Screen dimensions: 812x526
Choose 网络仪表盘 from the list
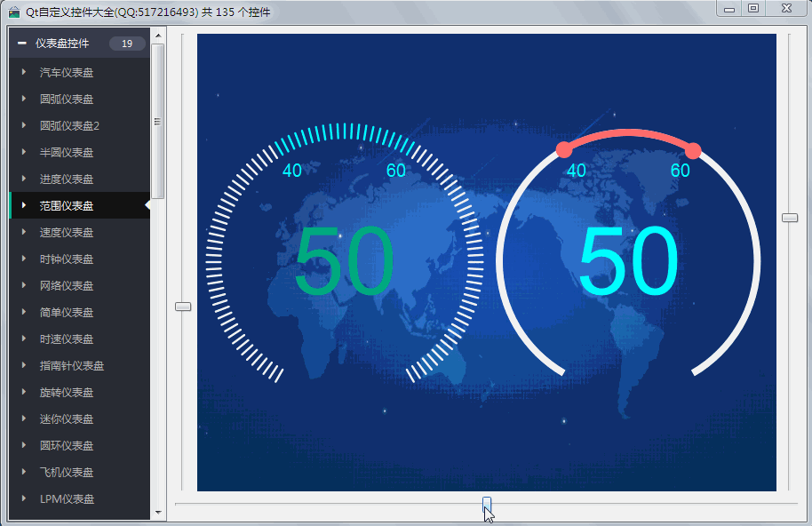pyautogui.click(x=67, y=285)
